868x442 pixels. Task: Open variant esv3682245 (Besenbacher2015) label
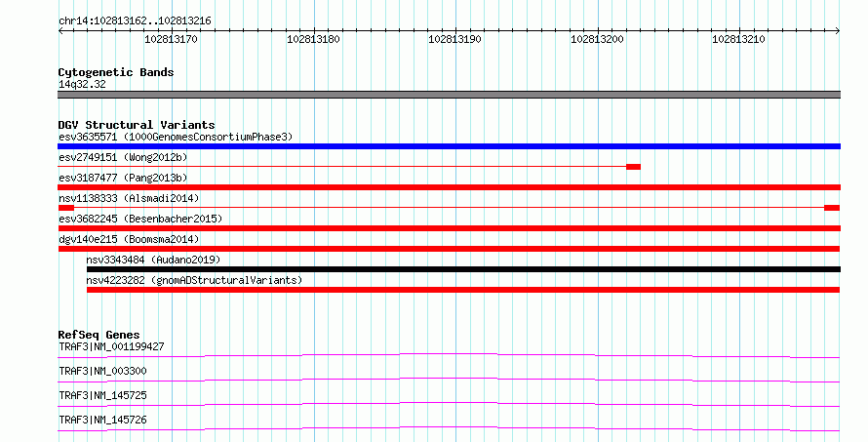tap(140, 219)
